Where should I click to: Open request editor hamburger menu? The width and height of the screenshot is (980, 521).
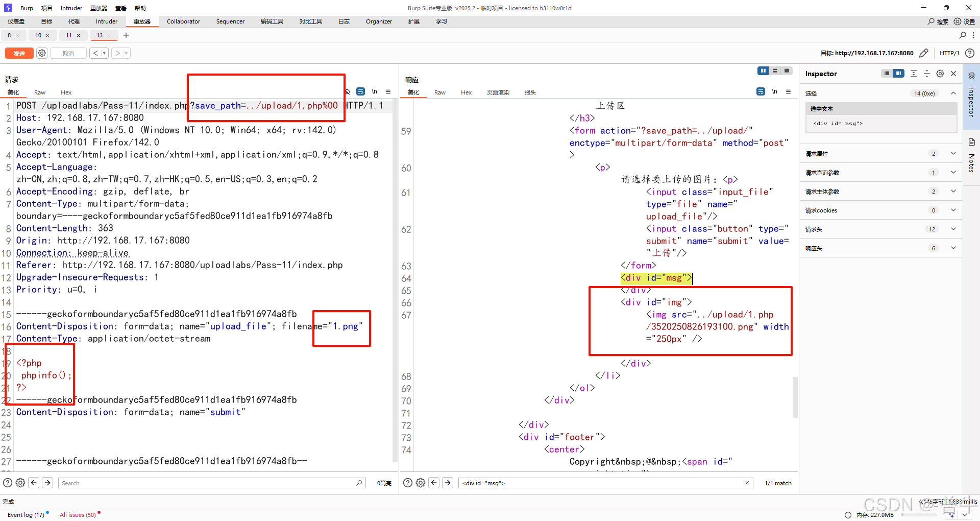point(388,91)
